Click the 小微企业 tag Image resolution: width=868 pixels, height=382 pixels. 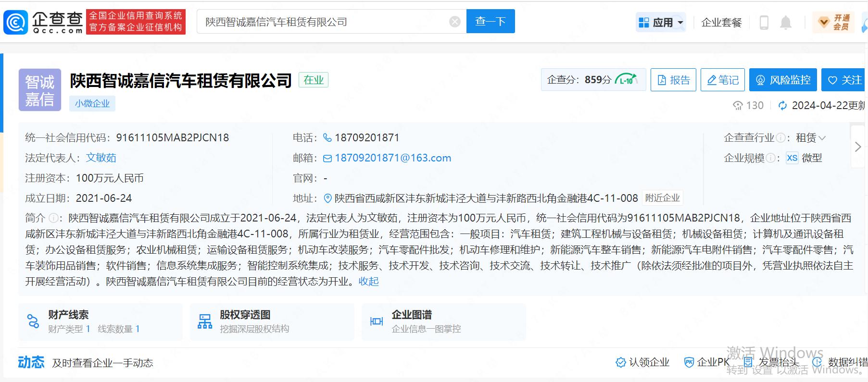[92, 103]
